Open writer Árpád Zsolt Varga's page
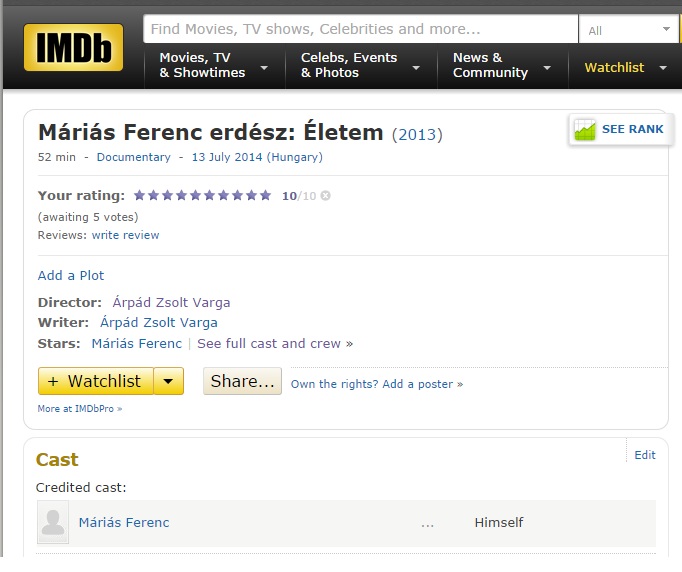The width and height of the screenshot is (682, 572). coord(159,322)
